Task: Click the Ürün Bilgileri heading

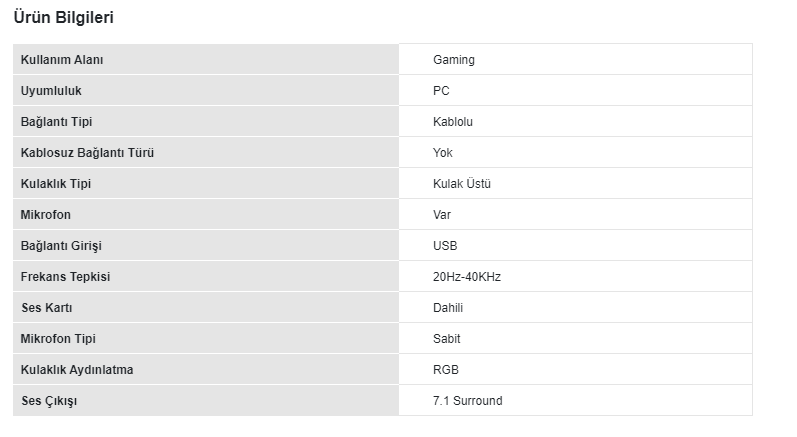Action: pos(63,18)
